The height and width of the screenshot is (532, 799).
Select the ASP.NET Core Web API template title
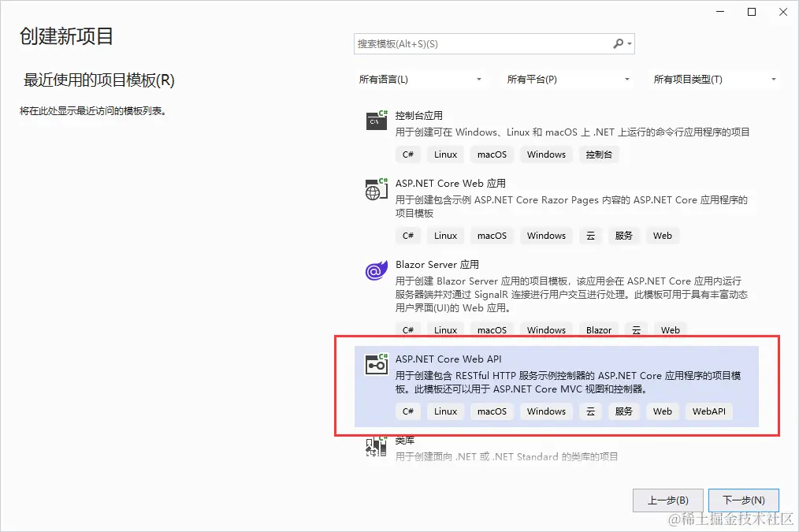(448, 359)
